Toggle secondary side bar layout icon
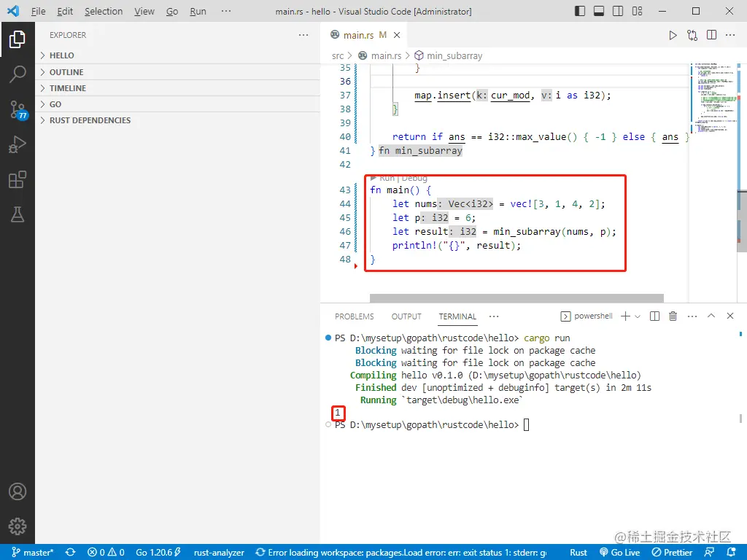 pos(618,11)
